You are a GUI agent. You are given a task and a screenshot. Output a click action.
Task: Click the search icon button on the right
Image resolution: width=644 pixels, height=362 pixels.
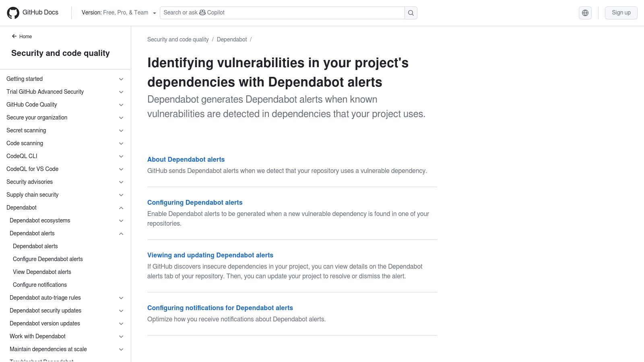pyautogui.click(x=411, y=12)
